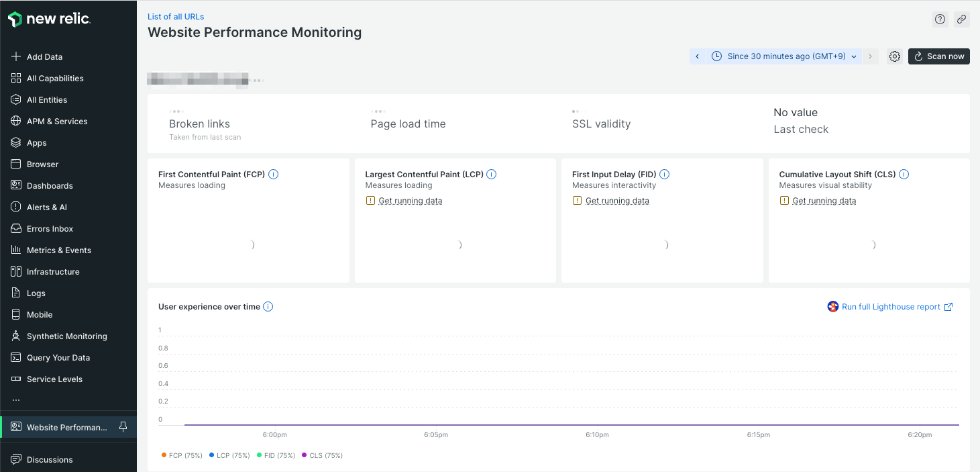Image resolution: width=980 pixels, height=472 pixels.
Task: Show info for Largest Contentful Paint
Action: [491, 175]
